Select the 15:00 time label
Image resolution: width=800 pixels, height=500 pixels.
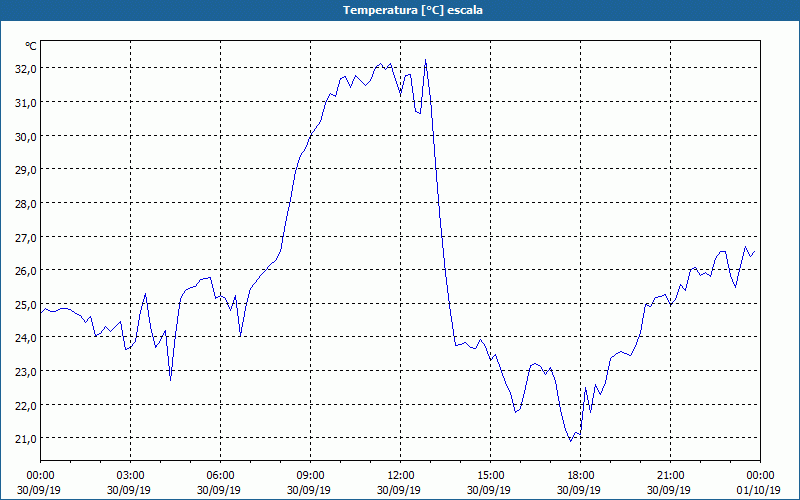(490, 475)
